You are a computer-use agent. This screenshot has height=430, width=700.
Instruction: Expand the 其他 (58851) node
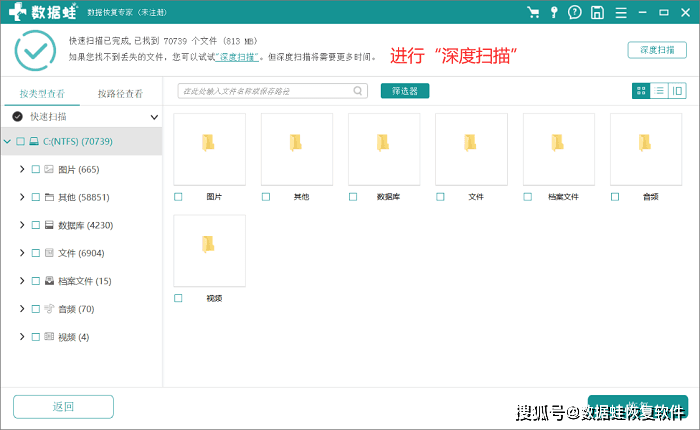(22, 197)
